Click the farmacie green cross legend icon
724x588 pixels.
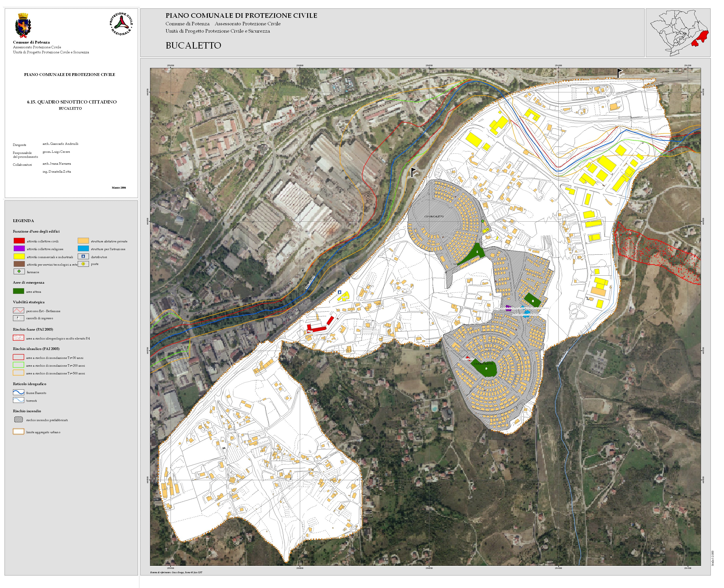tap(19, 272)
